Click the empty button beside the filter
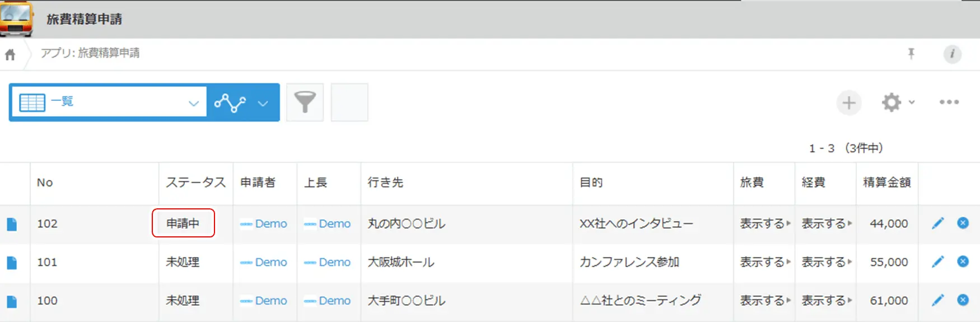Viewport: 980px width, 322px height. [349, 102]
